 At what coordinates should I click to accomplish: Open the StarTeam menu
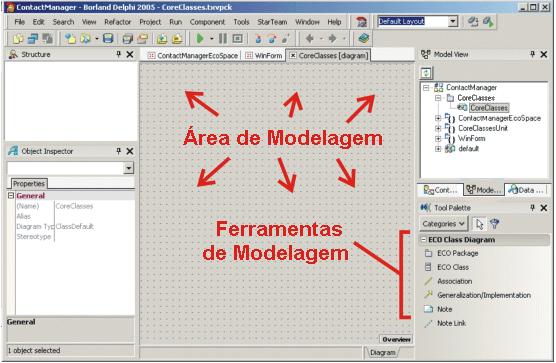[272, 22]
